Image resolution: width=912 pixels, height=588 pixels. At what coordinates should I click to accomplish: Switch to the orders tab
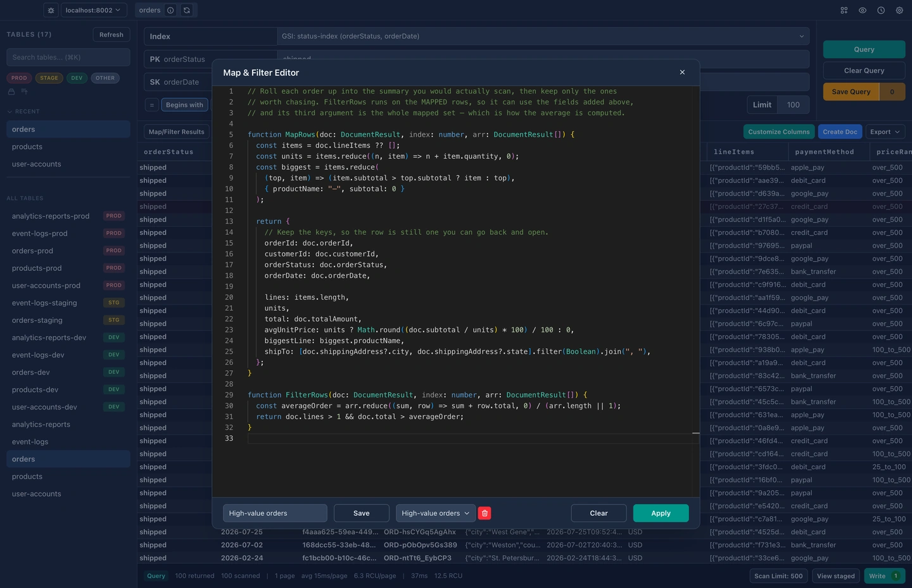[149, 10]
